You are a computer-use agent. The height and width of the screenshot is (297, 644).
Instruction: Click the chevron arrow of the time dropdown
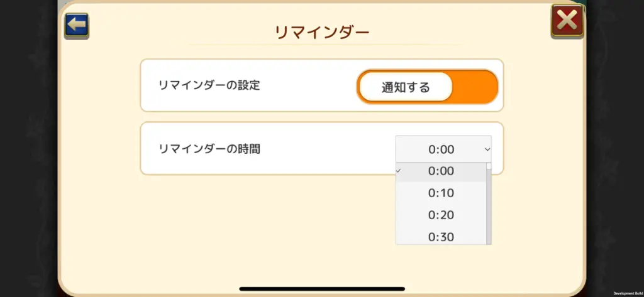click(487, 149)
